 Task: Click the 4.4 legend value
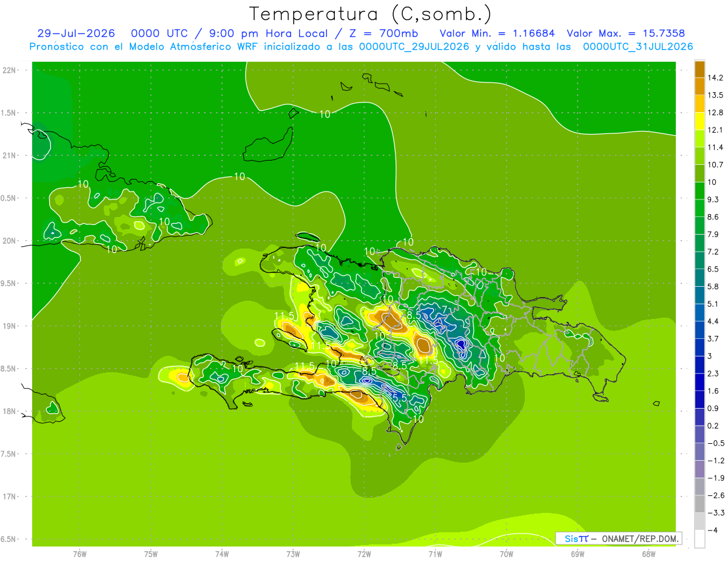(x=714, y=321)
